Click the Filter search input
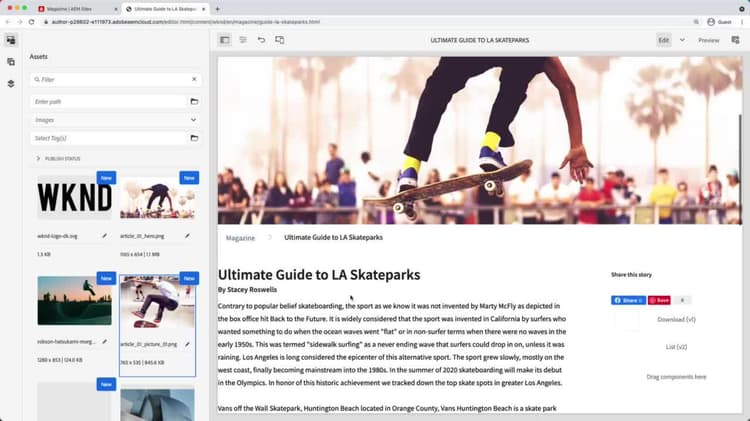This screenshot has width=750, height=421. (x=115, y=79)
